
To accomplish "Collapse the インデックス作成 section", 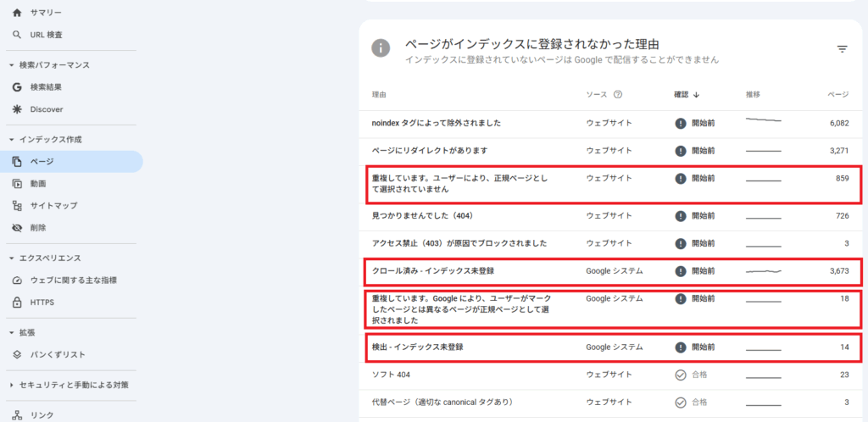I will click(x=12, y=139).
